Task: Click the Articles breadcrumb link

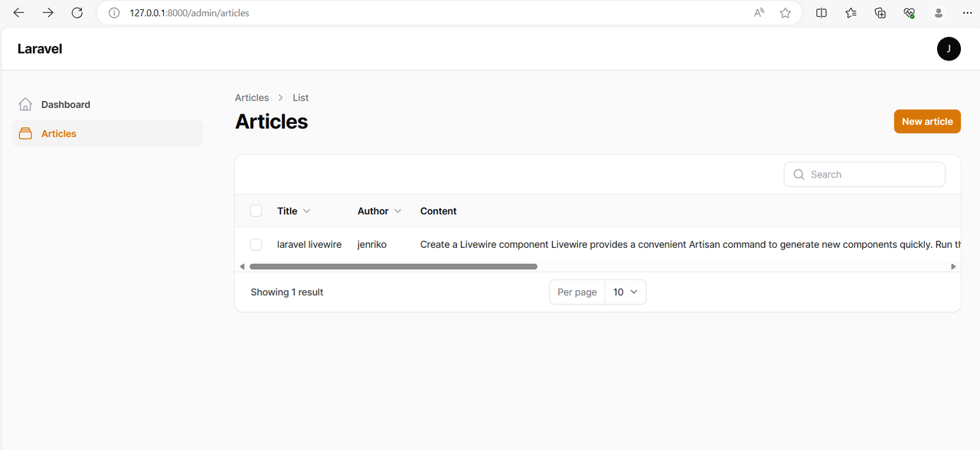Action: click(x=252, y=97)
